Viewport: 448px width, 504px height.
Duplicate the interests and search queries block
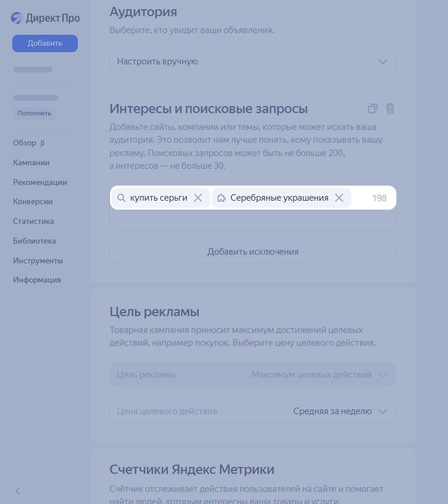372,109
